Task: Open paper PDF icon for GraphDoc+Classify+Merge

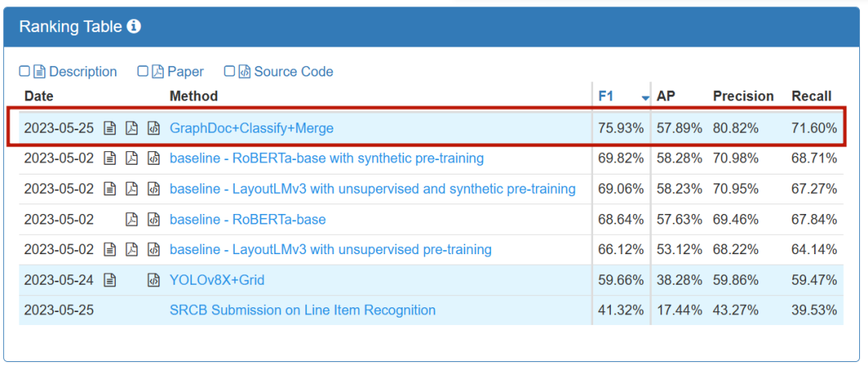Action: [132, 128]
